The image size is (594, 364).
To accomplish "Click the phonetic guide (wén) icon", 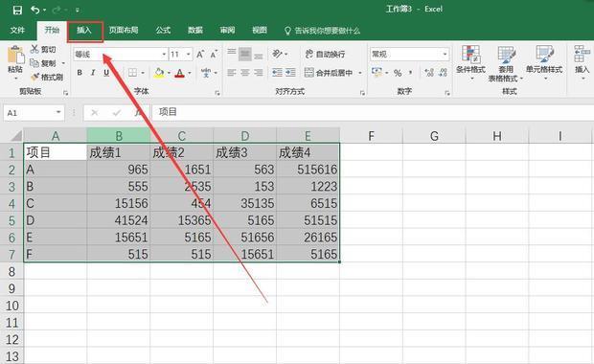I will point(206,73).
